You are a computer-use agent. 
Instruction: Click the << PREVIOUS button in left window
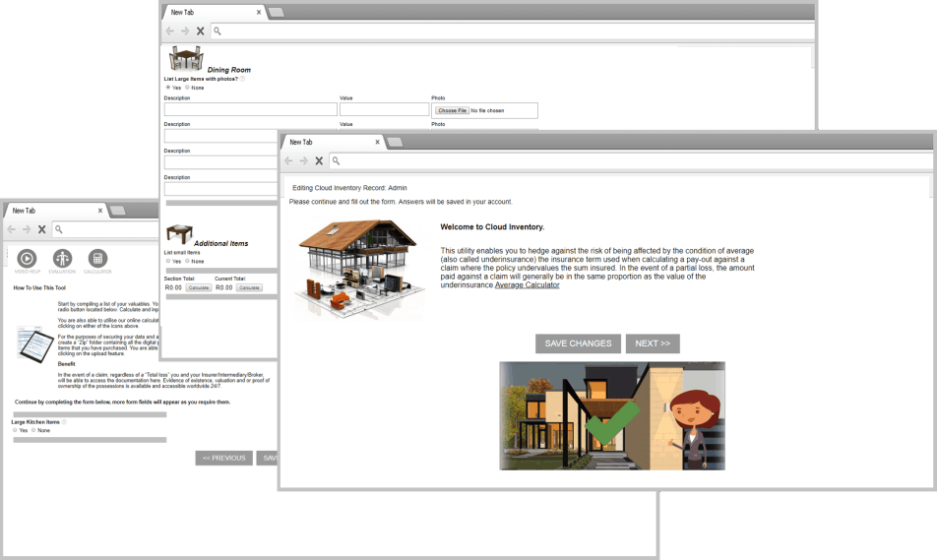click(x=224, y=458)
